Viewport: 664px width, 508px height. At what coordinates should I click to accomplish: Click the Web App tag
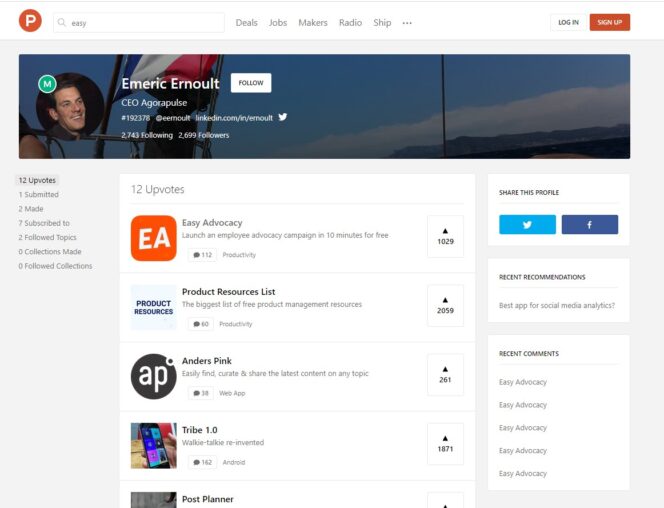232,393
